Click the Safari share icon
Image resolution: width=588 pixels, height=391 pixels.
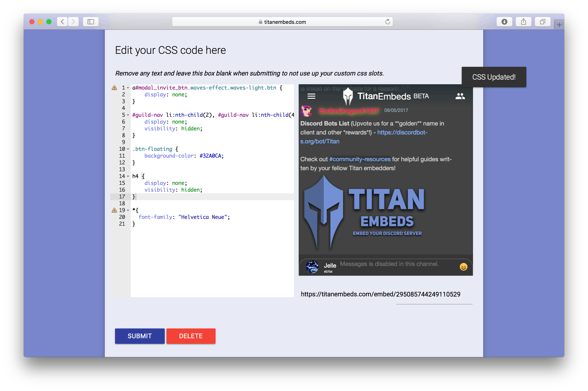523,22
